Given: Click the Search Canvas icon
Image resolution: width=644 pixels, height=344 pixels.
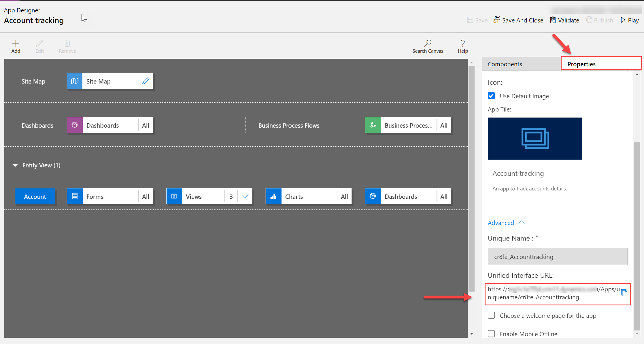Looking at the screenshot, I should point(428,43).
